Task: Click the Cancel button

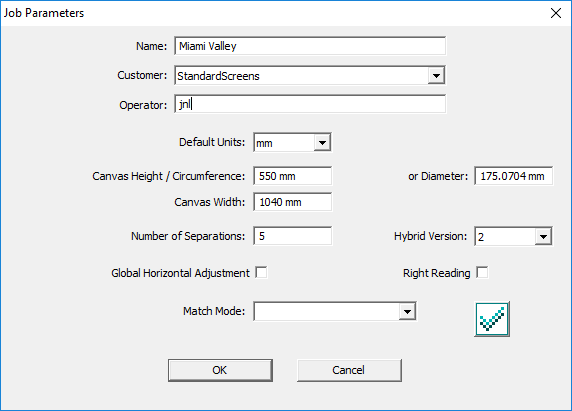Action: (x=349, y=370)
